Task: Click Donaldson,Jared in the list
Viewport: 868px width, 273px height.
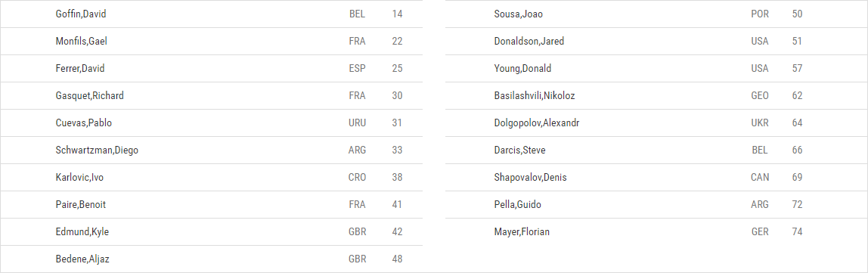Action: click(529, 42)
